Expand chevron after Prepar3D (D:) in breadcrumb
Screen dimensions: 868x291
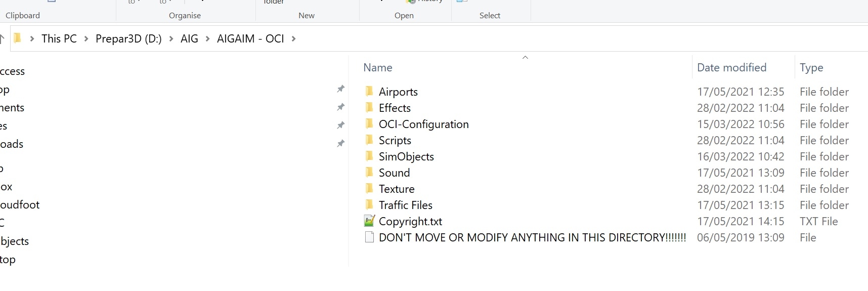click(x=171, y=39)
